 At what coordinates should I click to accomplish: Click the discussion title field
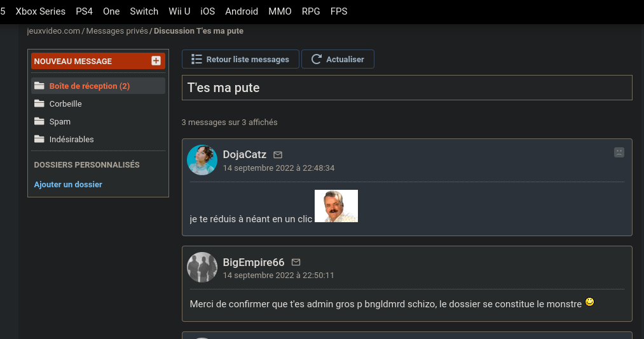[407, 88]
